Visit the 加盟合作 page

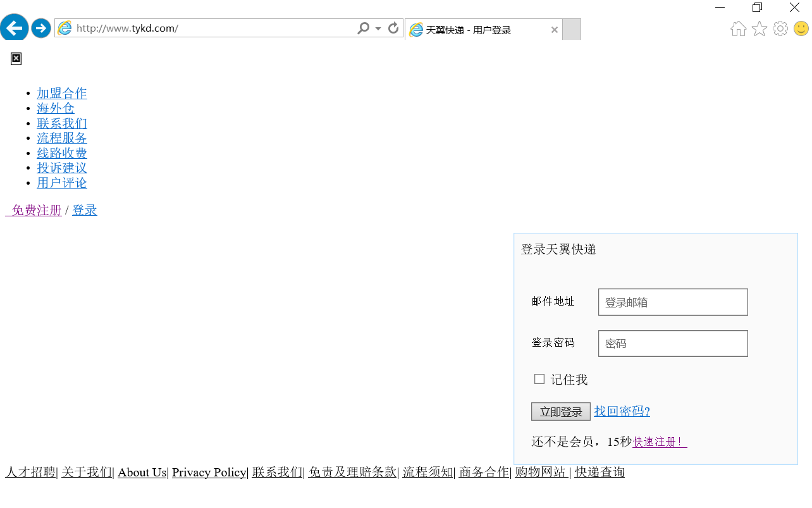[61, 92]
